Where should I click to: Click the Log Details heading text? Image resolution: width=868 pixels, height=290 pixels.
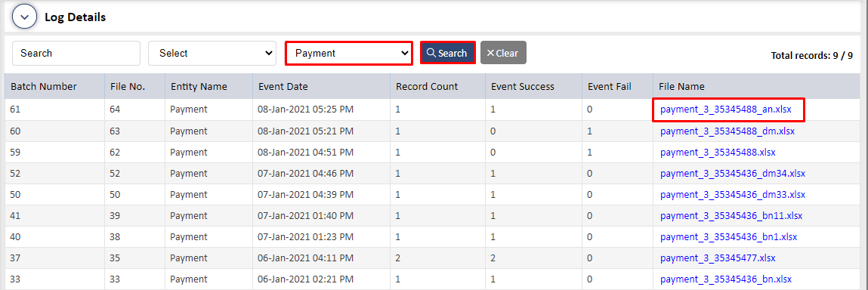pyautogui.click(x=76, y=17)
